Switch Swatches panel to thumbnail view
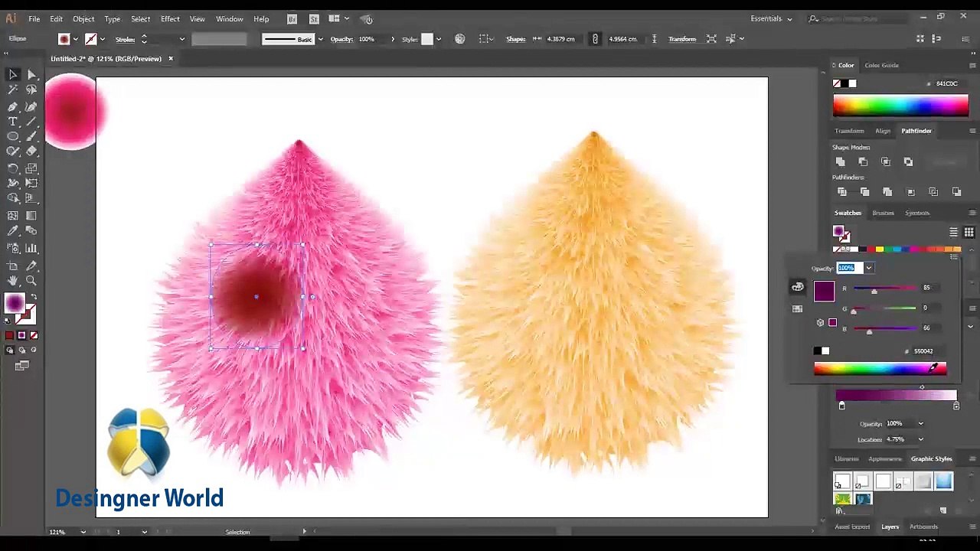This screenshot has width=980, height=551. [969, 232]
